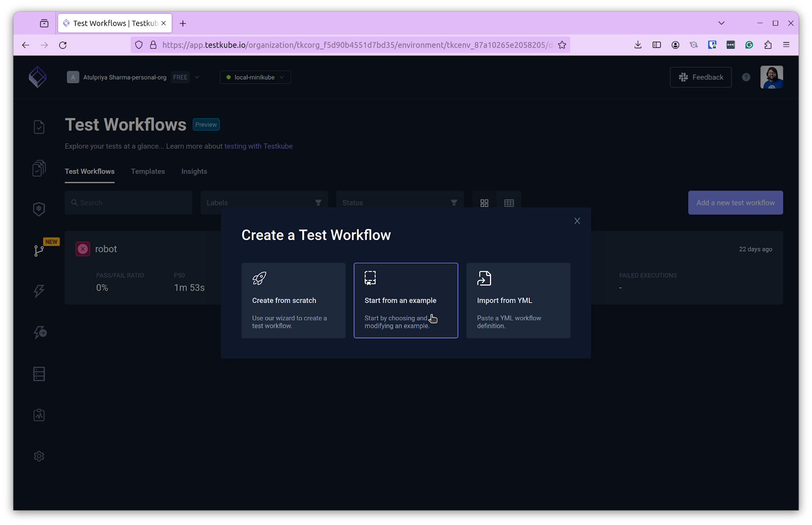
Task: Expand the organization selector chevron
Action: coord(197,77)
